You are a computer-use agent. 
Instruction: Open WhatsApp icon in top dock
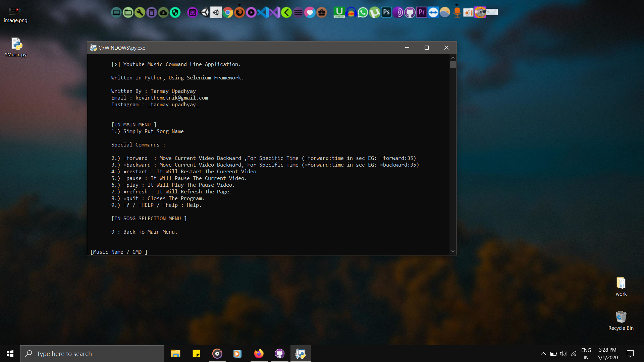coord(363,13)
